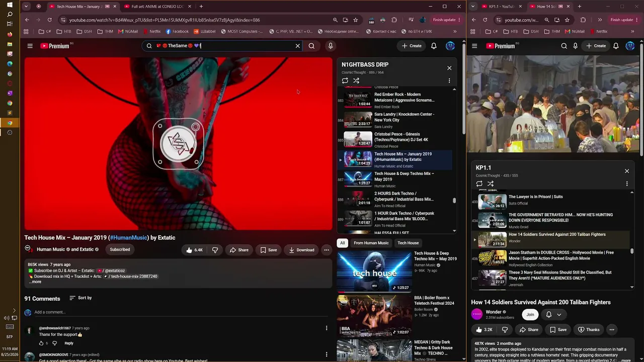Expand the video description with ...more
This screenshot has height=362, width=644.
pos(35,282)
